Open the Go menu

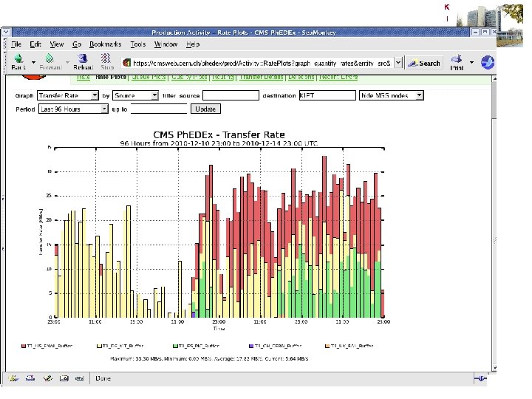click(x=77, y=44)
